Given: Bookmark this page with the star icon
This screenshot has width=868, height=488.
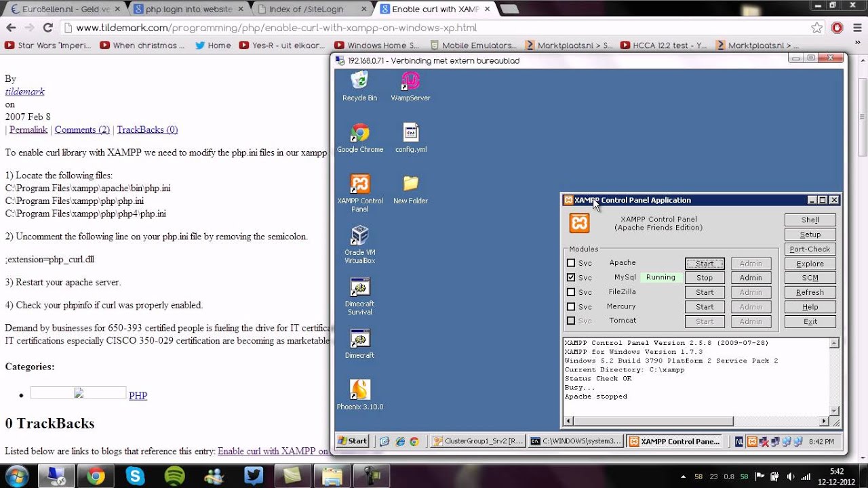Looking at the screenshot, I should (816, 28).
